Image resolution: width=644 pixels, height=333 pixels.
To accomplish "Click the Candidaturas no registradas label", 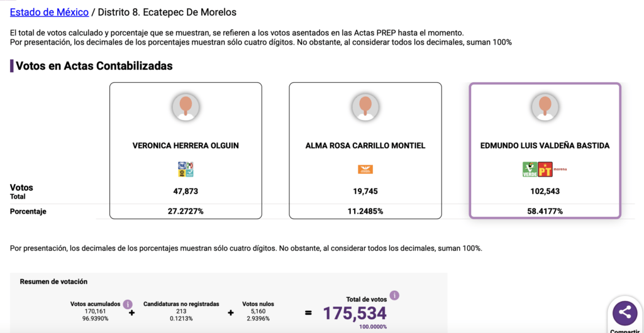I will point(181,304).
